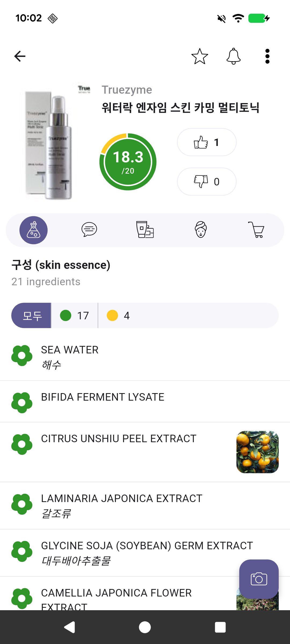The height and width of the screenshot is (644, 290).
Task: Open the reviews speech bubble tab
Action: tap(89, 230)
